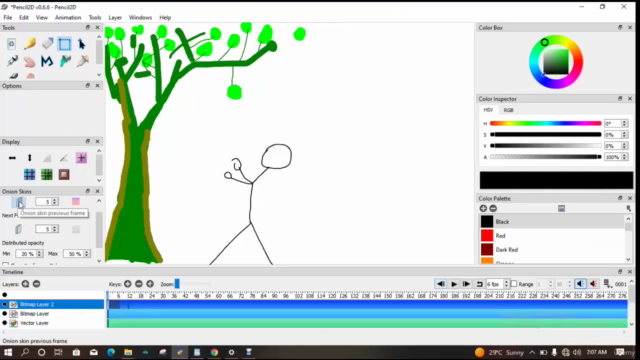Adjust Alpha value spinner

pyautogui.click(x=624, y=157)
